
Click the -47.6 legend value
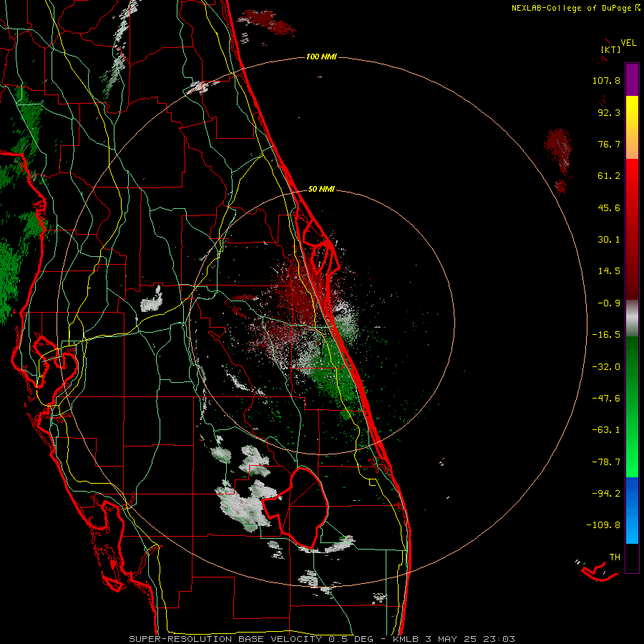[x=606, y=399]
